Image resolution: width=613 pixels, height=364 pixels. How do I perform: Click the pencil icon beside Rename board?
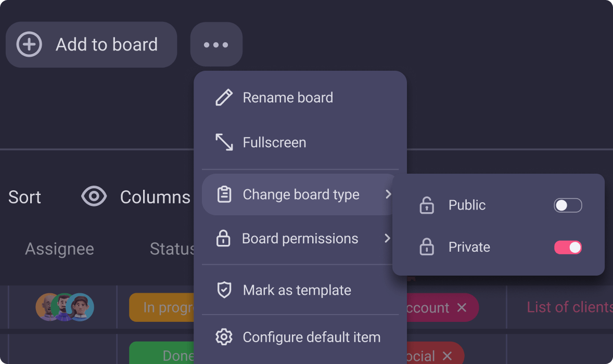coord(224,98)
